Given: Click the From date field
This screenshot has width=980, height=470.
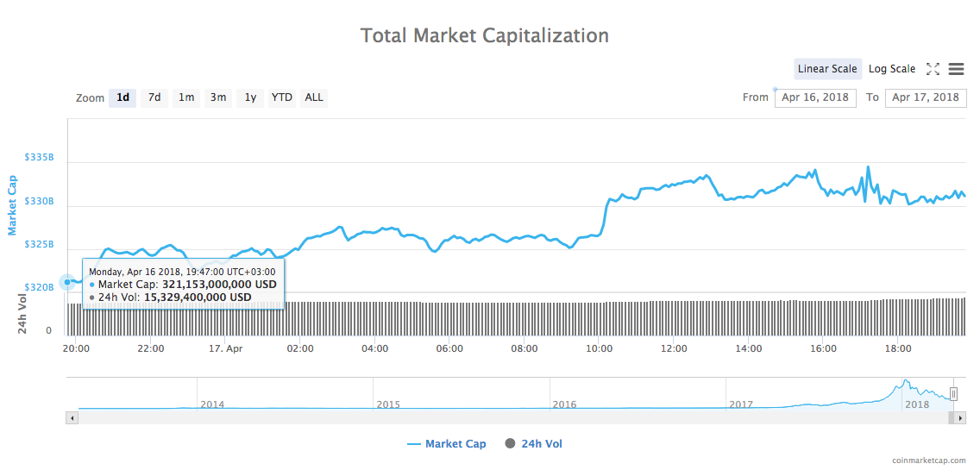Looking at the screenshot, I should click(816, 97).
